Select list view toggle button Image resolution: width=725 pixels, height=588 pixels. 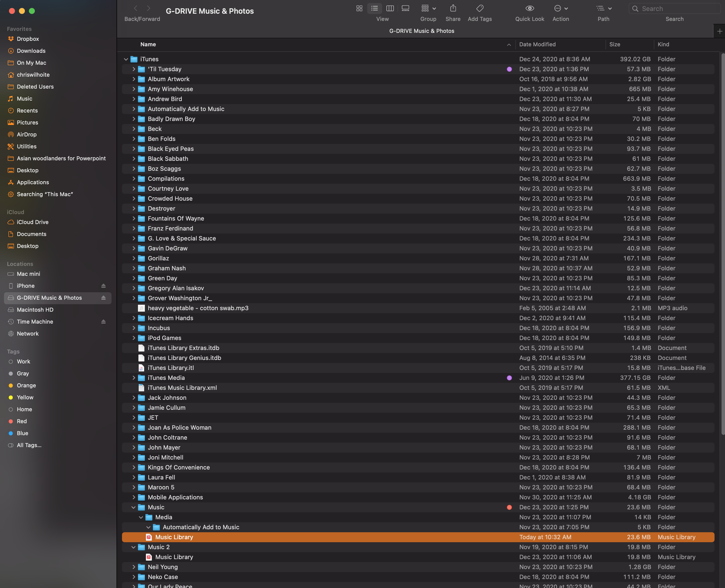[x=374, y=8]
